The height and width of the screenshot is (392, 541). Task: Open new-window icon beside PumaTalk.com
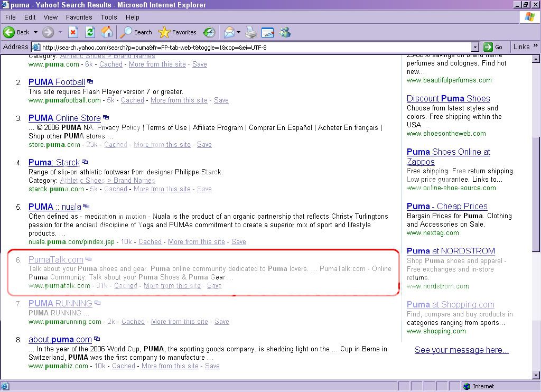pos(88,259)
